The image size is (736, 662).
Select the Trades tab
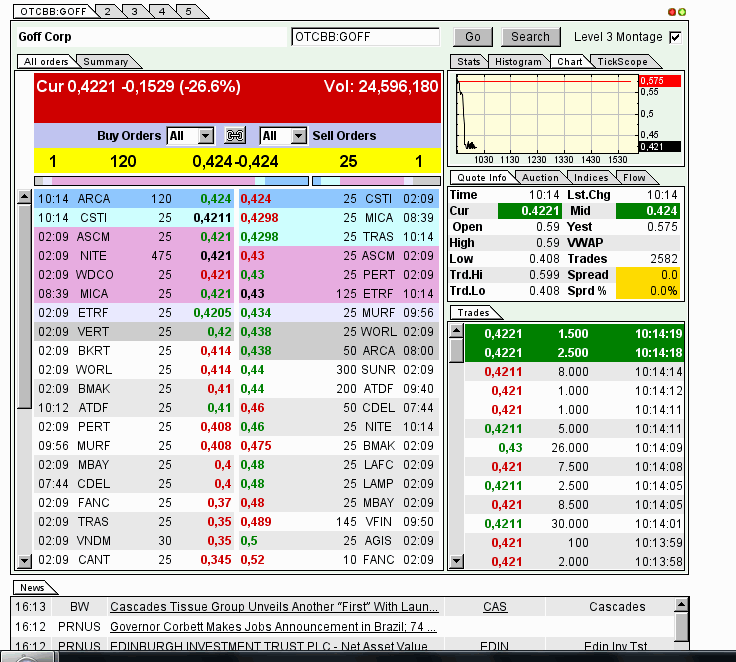473,313
